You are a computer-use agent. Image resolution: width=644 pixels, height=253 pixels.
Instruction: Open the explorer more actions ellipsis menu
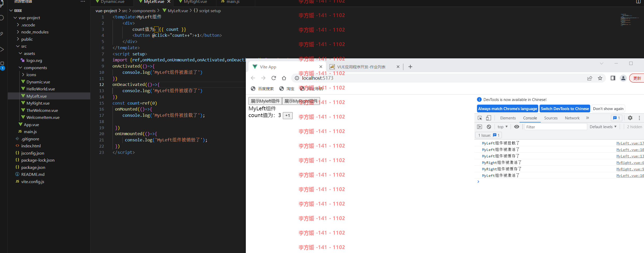(x=83, y=2)
